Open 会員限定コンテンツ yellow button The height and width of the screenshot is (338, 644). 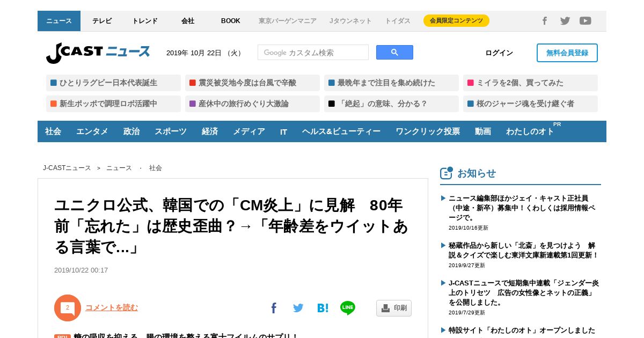(x=456, y=21)
